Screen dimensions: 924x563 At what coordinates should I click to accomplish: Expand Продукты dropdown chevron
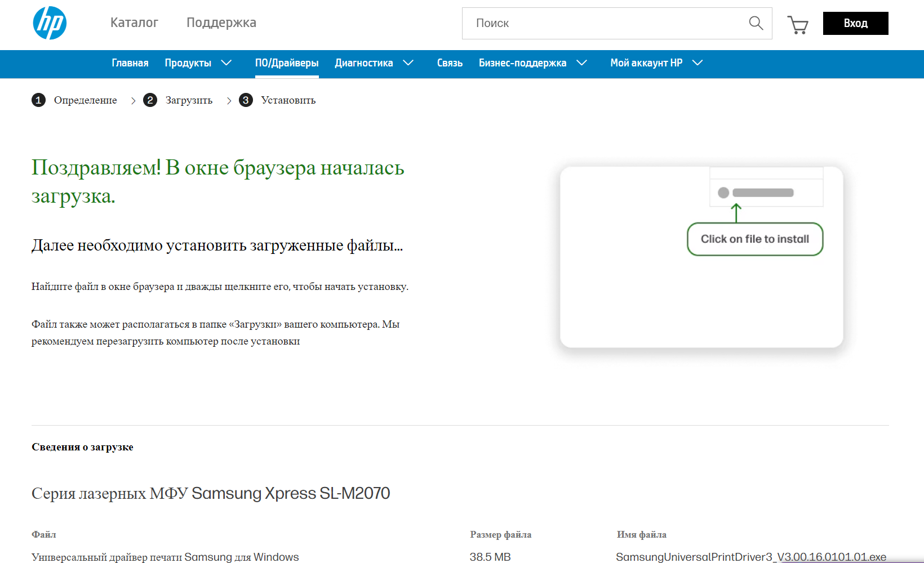[226, 62]
